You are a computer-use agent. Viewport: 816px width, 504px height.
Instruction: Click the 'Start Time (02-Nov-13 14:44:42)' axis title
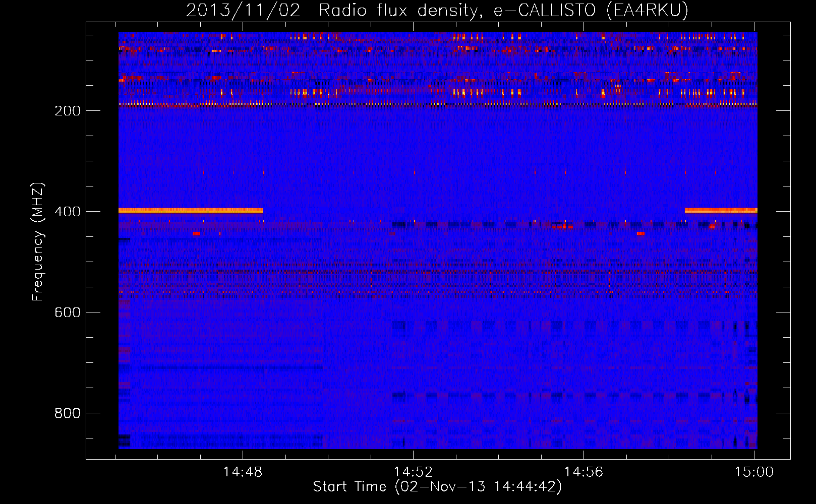[437, 487]
